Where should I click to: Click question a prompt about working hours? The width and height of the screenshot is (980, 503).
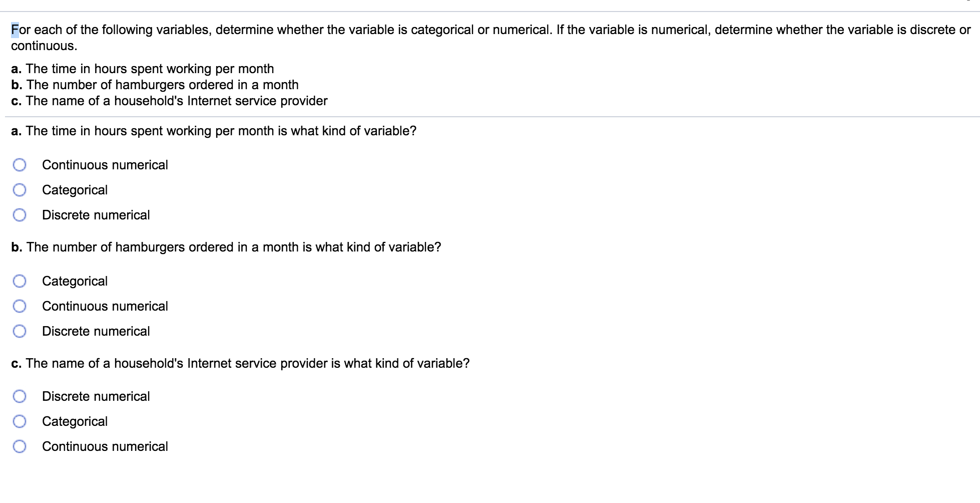214,131
